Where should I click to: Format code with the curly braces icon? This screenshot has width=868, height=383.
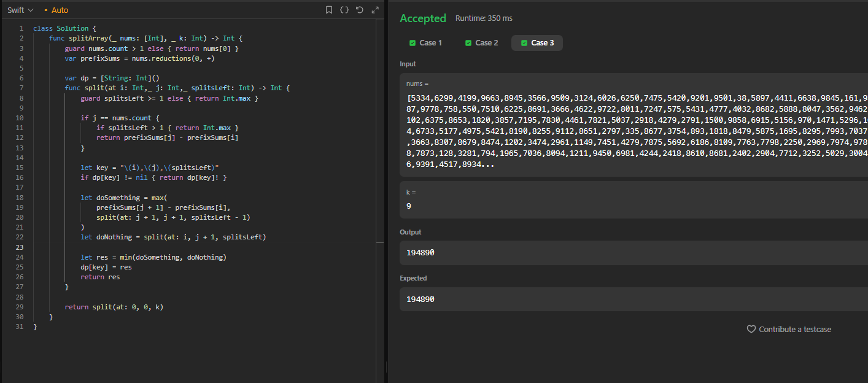click(x=344, y=10)
